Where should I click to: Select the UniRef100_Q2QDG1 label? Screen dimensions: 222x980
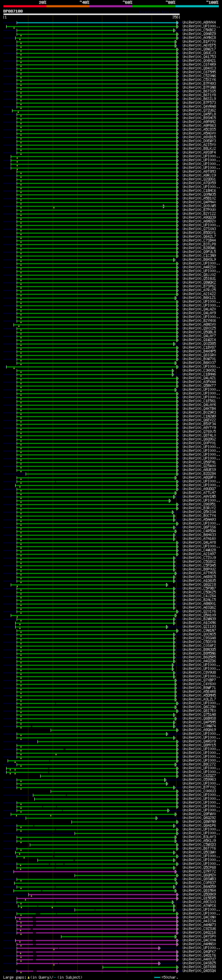tap(199, 179)
